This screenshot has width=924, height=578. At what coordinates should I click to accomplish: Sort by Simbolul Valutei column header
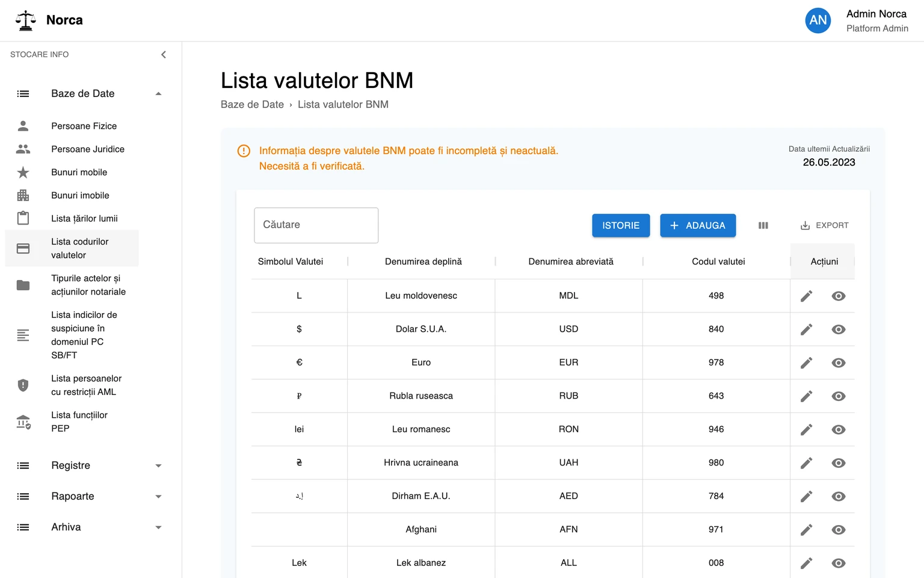291,262
